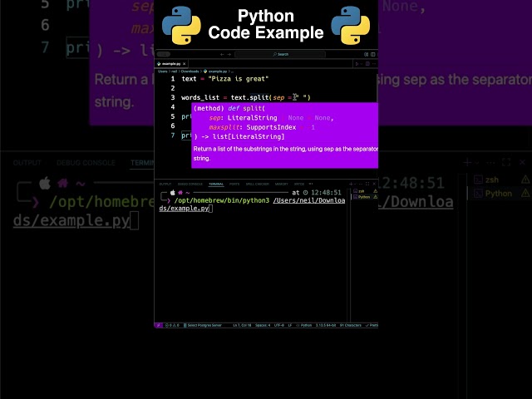Click the sep parameter on line 3

click(x=278, y=98)
